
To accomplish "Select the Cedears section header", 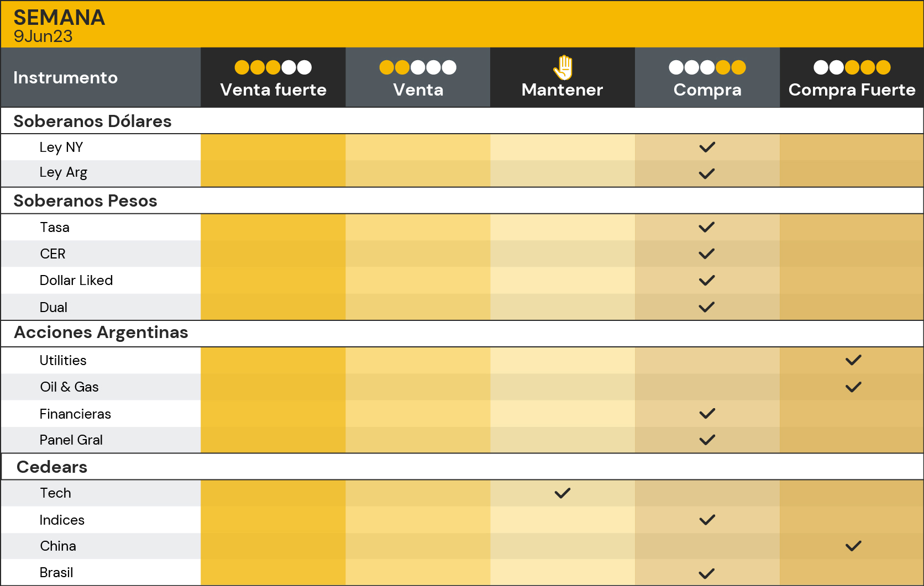I will 462,467.
